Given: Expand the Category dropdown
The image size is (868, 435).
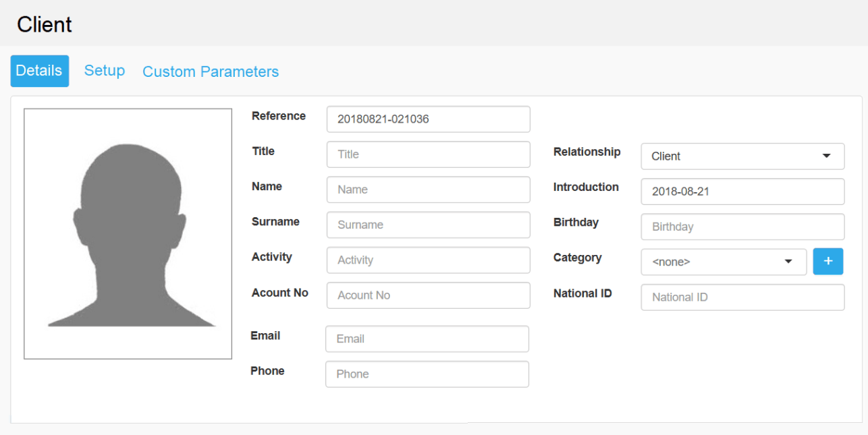Looking at the screenshot, I should tap(724, 262).
